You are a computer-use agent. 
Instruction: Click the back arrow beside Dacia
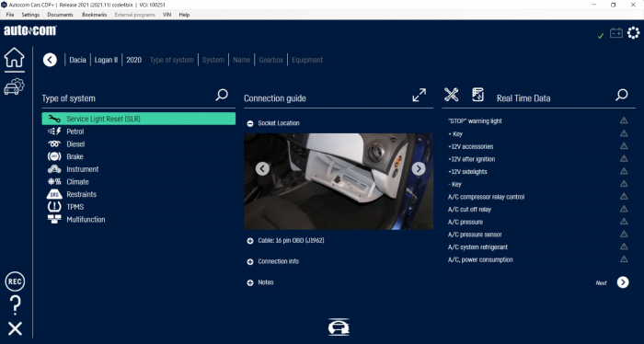tap(50, 60)
